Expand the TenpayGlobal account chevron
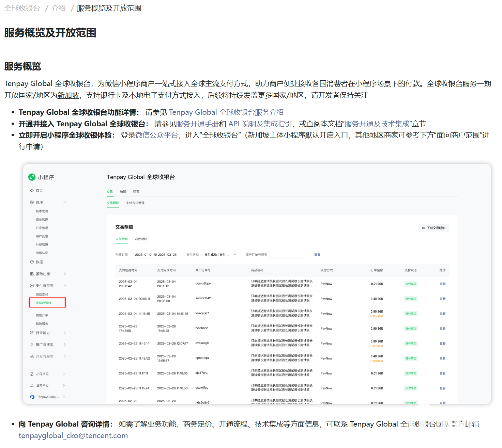 pos(64,397)
